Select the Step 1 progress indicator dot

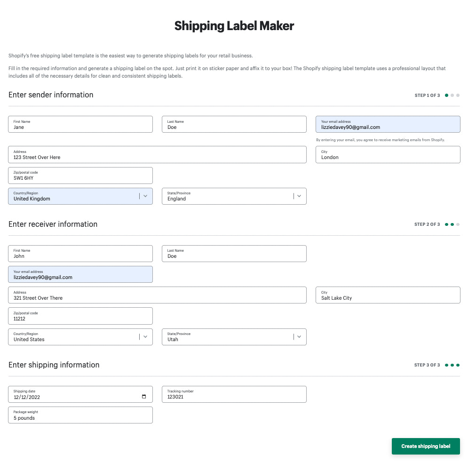pyautogui.click(x=446, y=95)
